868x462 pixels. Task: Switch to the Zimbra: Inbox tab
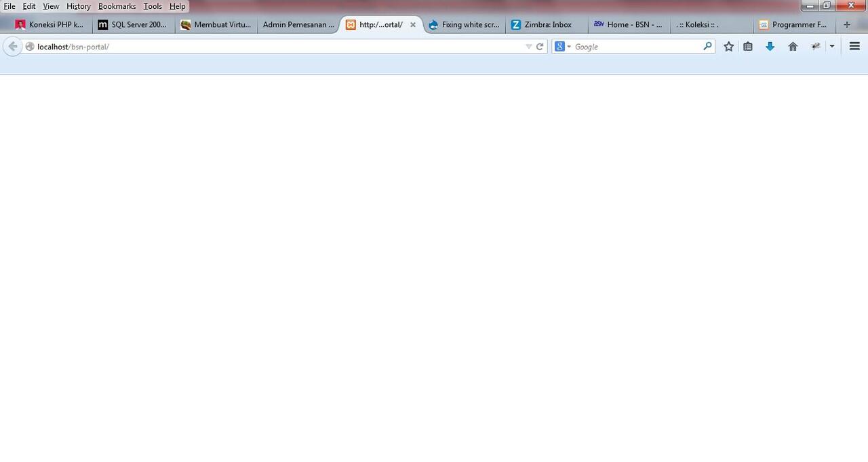tap(547, 24)
